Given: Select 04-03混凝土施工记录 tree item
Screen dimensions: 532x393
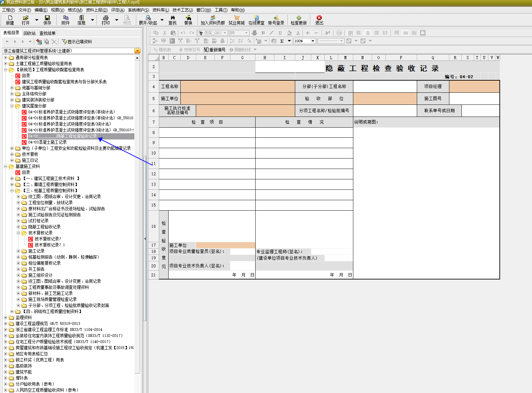Looking at the screenshot, I should 47,142.
